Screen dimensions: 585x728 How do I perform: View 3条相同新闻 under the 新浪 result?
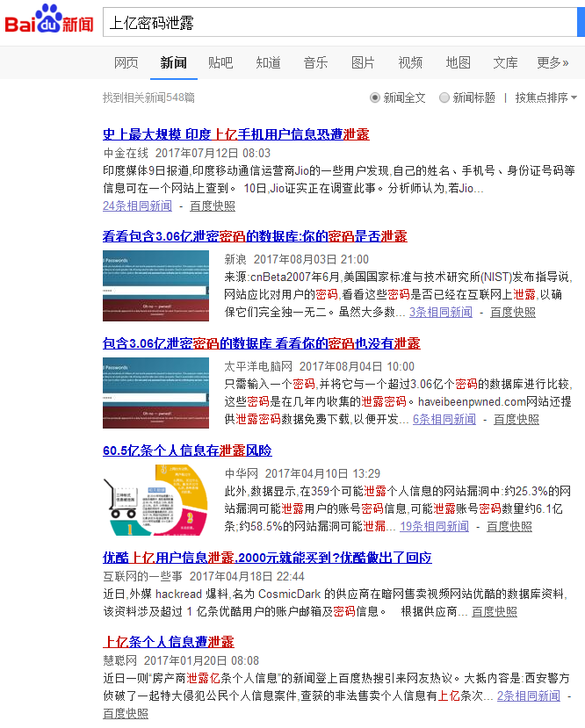[441, 313]
